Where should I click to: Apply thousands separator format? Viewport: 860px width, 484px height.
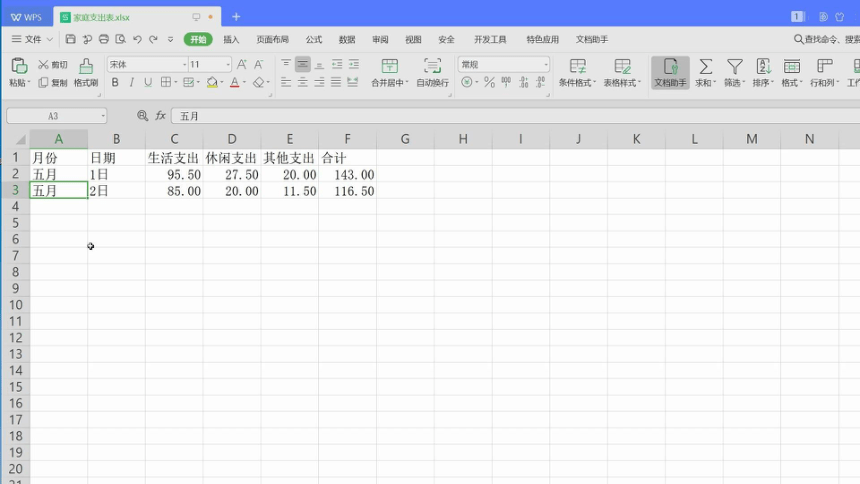pos(506,82)
